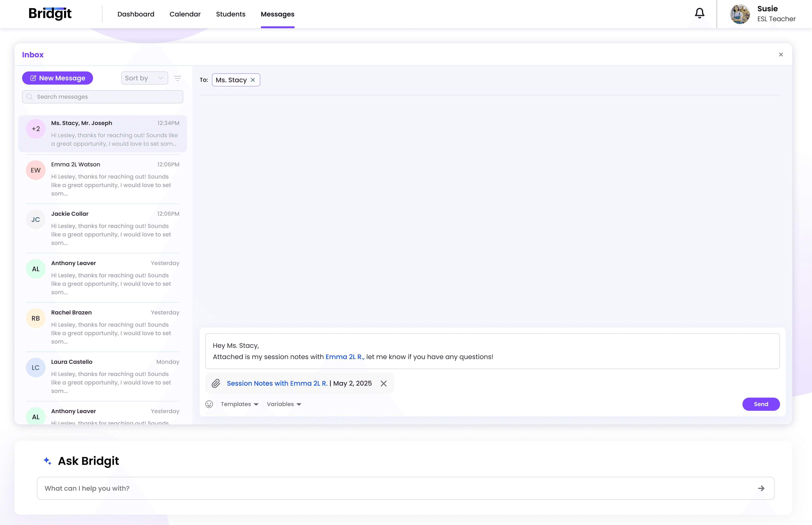
Task: Open the message filter icon
Action: [x=178, y=78]
